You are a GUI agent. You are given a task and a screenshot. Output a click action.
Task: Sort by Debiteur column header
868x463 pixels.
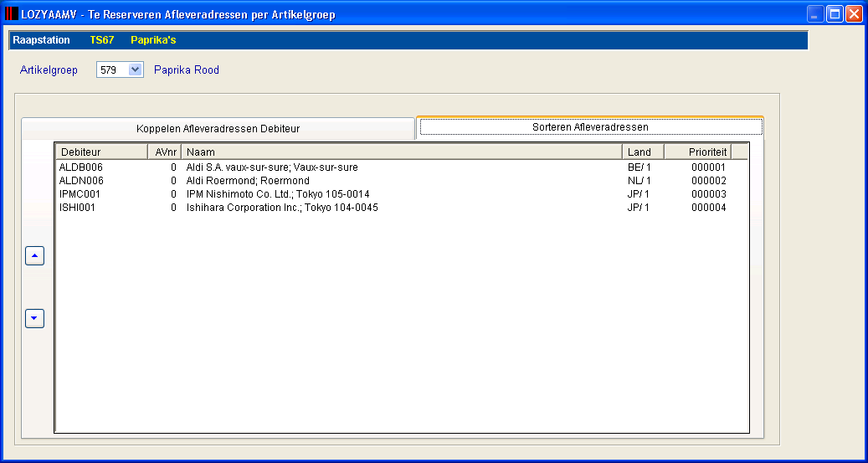click(x=101, y=152)
